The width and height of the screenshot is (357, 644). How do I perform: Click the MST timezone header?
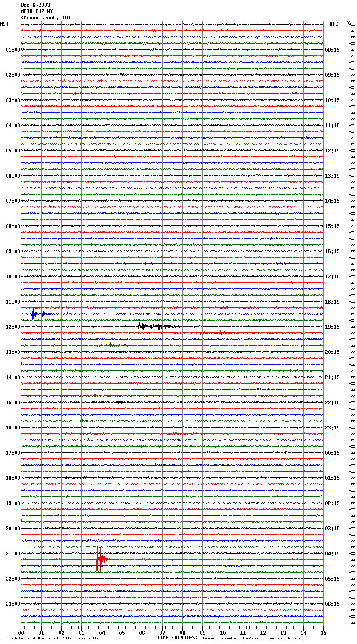(4, 24)
